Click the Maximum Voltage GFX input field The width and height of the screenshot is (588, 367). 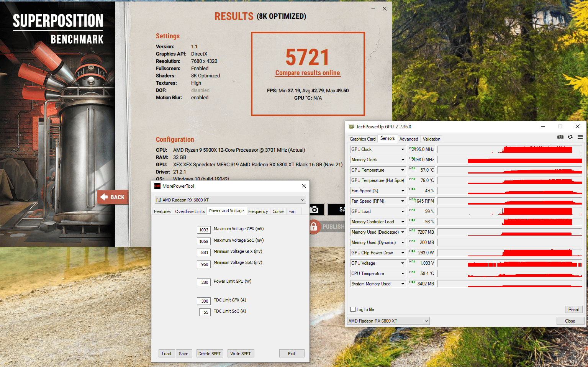[x=204, y=230]
